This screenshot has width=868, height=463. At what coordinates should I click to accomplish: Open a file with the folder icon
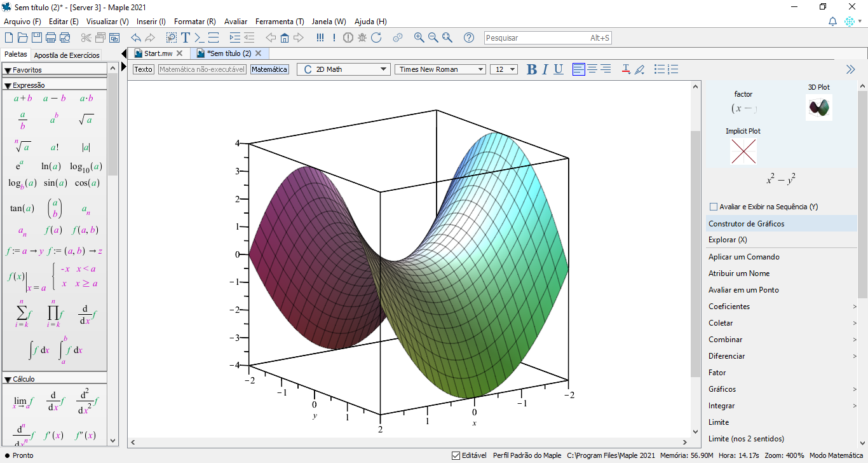point(23,38)
